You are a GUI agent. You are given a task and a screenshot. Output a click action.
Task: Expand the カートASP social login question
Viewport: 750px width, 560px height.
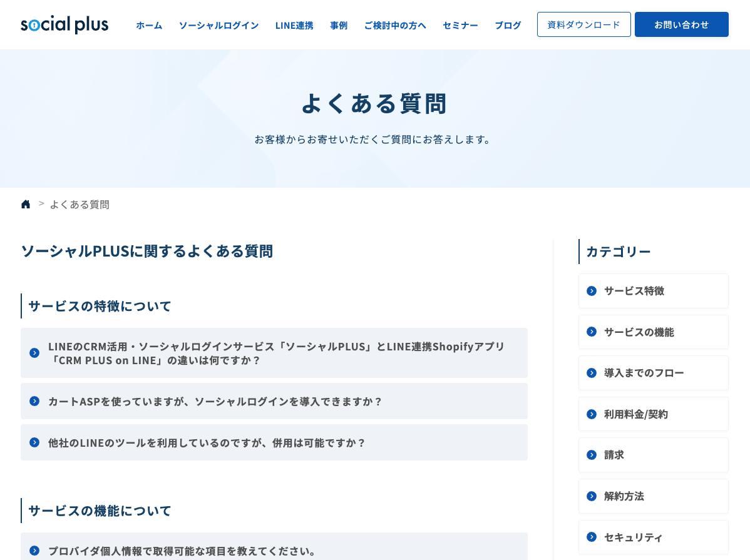click(x=274, y=401)
